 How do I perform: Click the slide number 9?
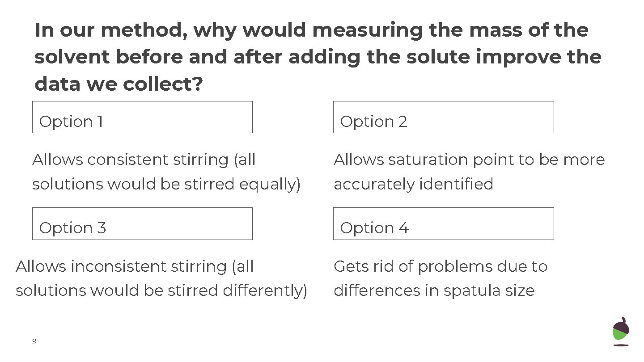pyautogui.click(x=34, y=342)
